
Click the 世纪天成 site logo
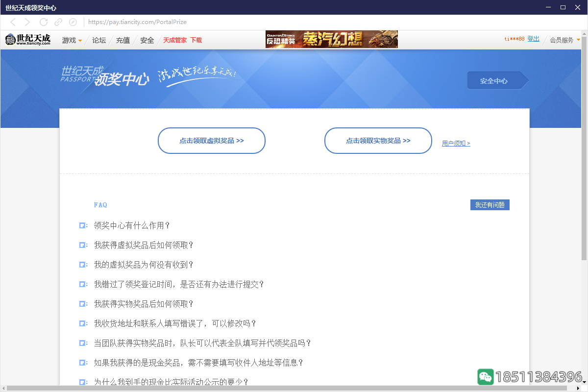pyautogui.click(x=28, y=40)
